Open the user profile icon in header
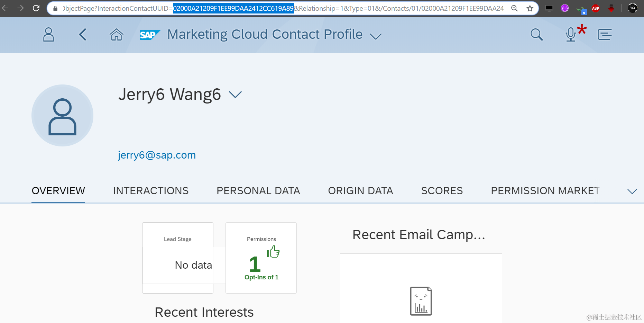This screenshot has width=644, height=323. click(48, 35)
